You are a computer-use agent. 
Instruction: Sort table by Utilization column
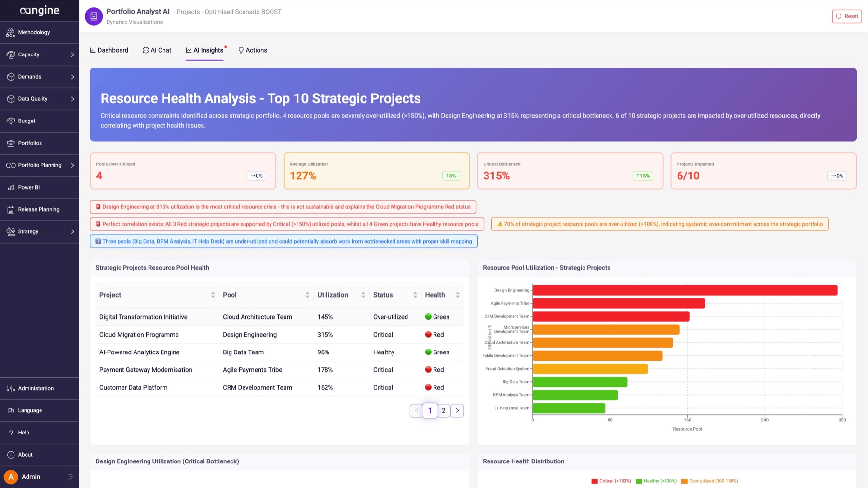[x=363, y=295]
